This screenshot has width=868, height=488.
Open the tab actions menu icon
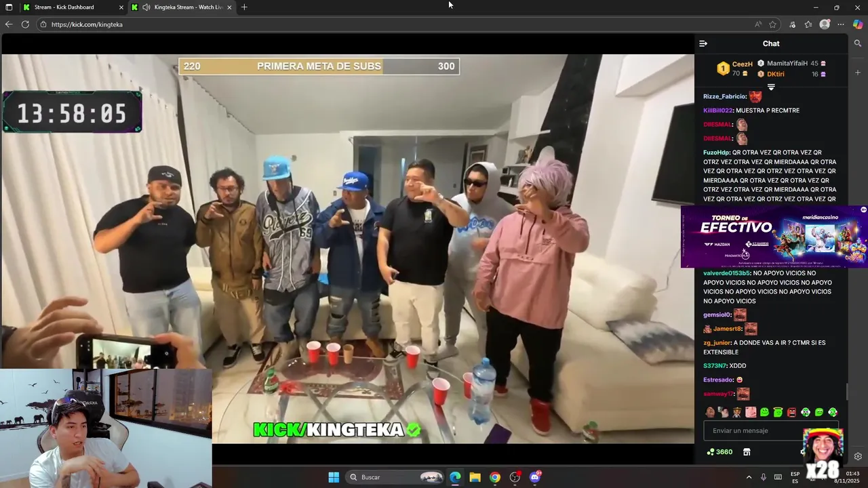(9, 7)
